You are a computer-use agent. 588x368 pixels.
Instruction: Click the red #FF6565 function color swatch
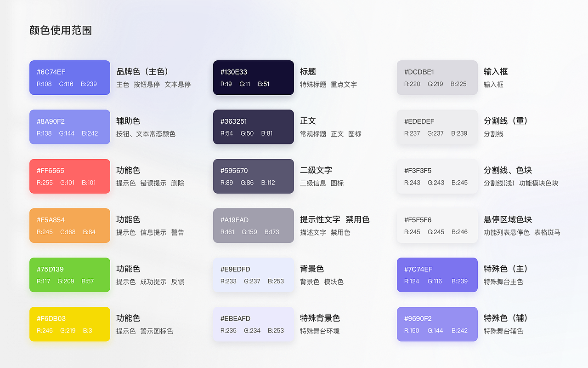tap(69, 176)
